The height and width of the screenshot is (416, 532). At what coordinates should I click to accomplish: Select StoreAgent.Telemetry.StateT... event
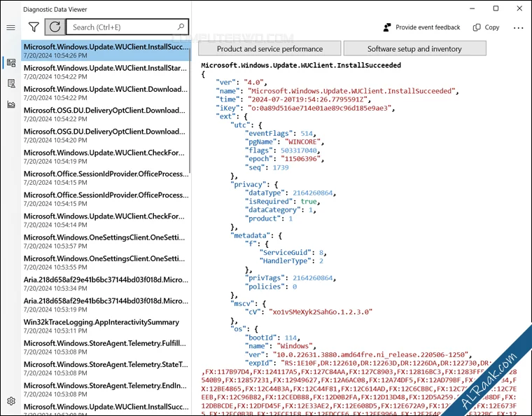click(105, 368)
